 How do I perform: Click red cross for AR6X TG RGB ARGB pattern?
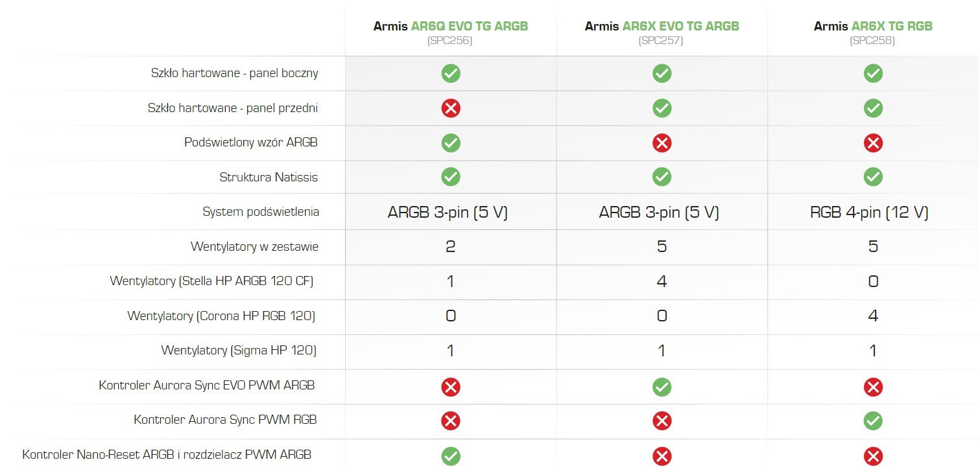[x=873, y=143]
